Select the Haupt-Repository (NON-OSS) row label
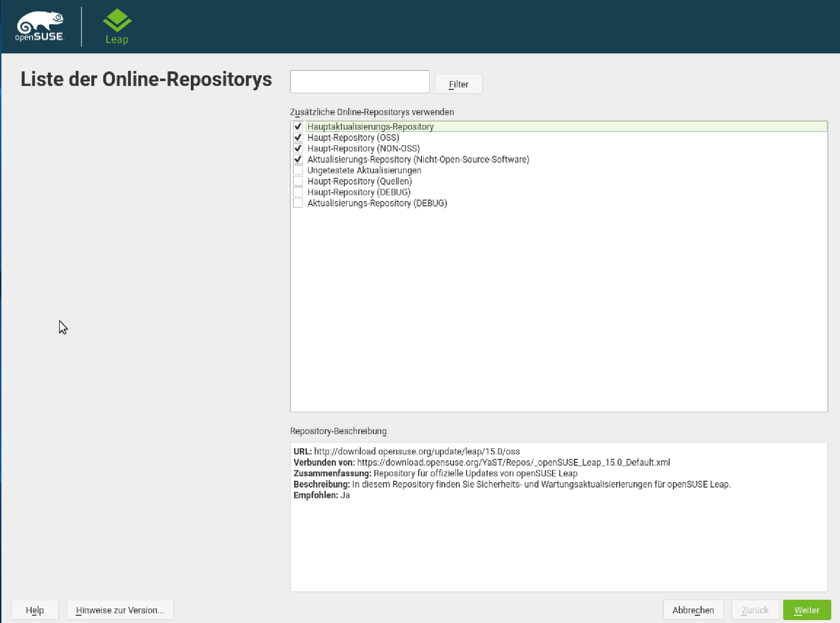840x623 pixels. tap(364, 148)
